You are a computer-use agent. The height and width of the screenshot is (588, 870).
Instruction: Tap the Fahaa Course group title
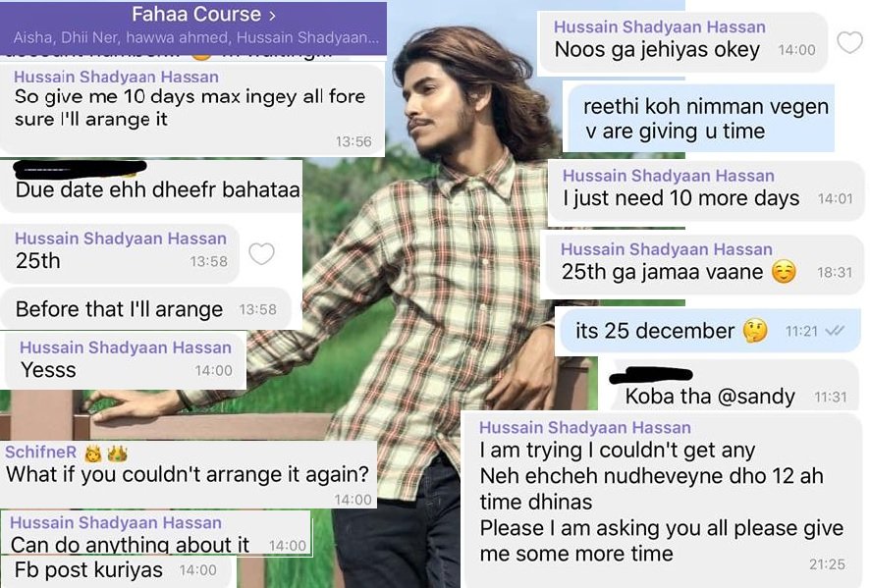click(x=195, y=15)
